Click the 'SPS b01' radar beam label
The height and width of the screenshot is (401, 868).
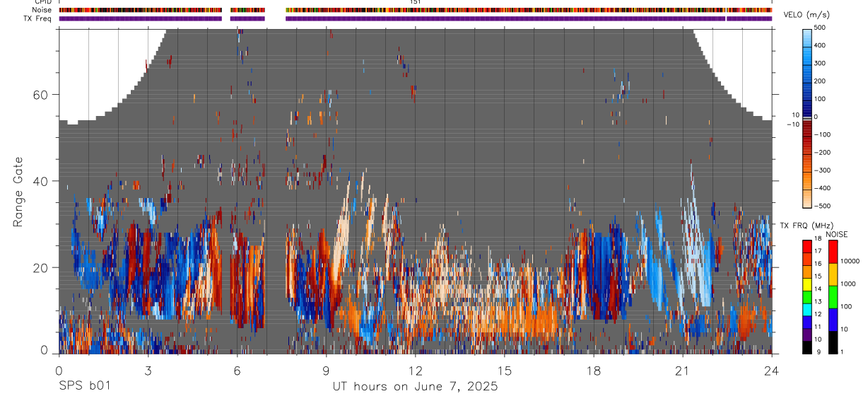(84, 386)
